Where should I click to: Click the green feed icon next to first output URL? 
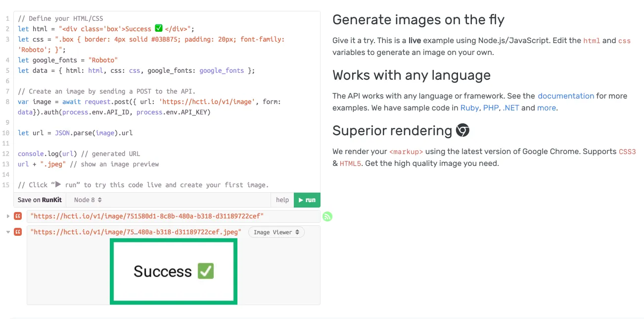[x=327, y=216]
